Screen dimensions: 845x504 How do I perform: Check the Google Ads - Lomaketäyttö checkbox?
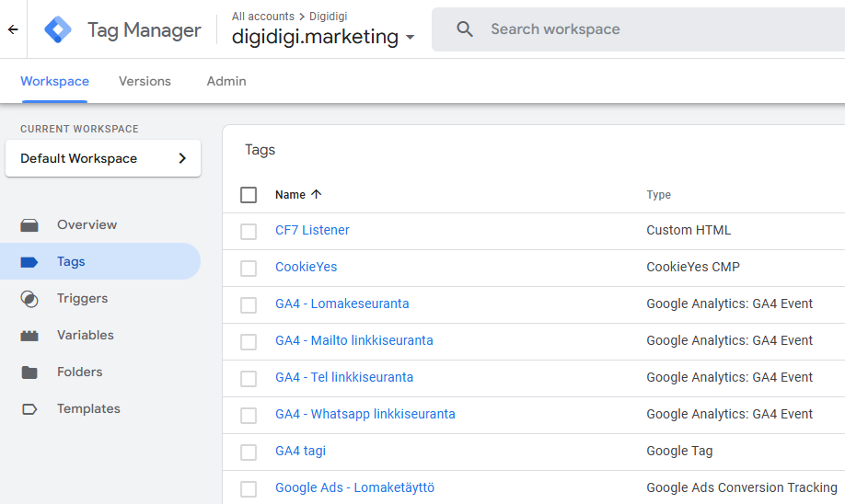coord(249,489)
